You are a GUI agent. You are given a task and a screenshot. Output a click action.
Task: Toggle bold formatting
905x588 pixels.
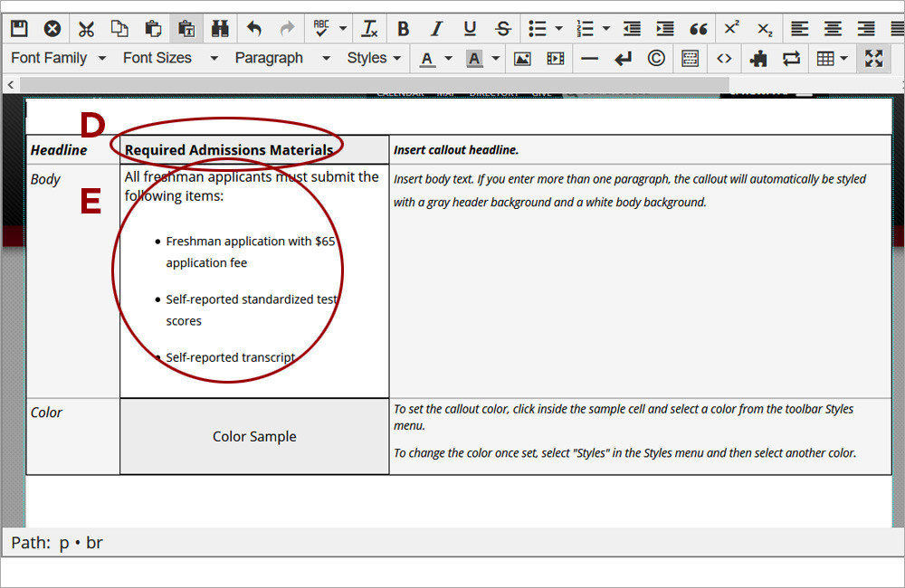(x=404, y=28)
